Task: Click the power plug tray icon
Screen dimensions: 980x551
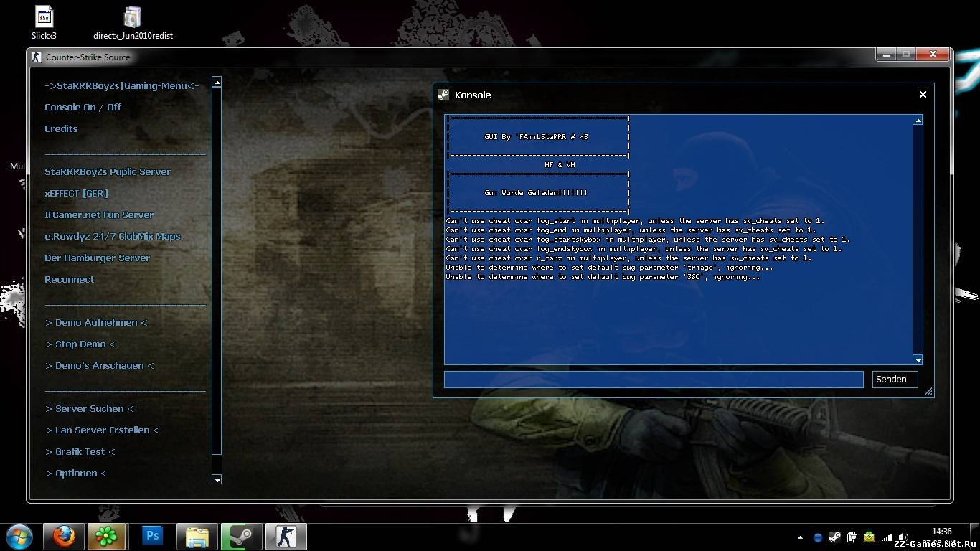Action: point(852,537)
